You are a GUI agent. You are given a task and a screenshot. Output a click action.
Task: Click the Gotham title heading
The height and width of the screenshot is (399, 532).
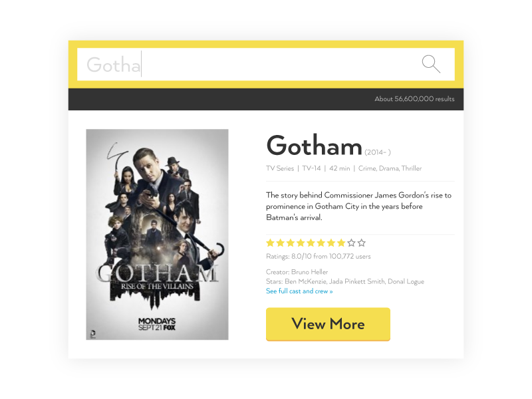tap(314, 146)
